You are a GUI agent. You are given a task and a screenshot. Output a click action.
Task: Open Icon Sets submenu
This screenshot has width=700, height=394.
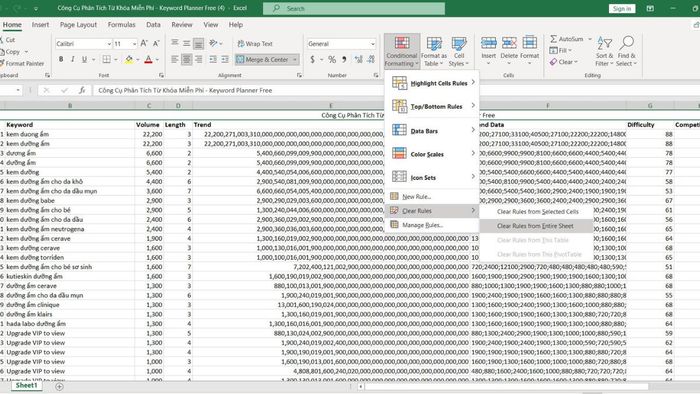click(x=432, y=177)
